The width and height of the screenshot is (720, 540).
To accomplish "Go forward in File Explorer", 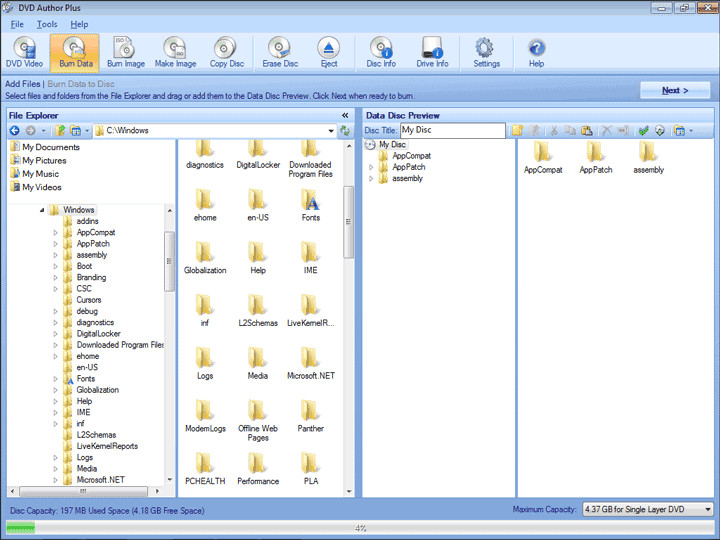I will (30, 131).
